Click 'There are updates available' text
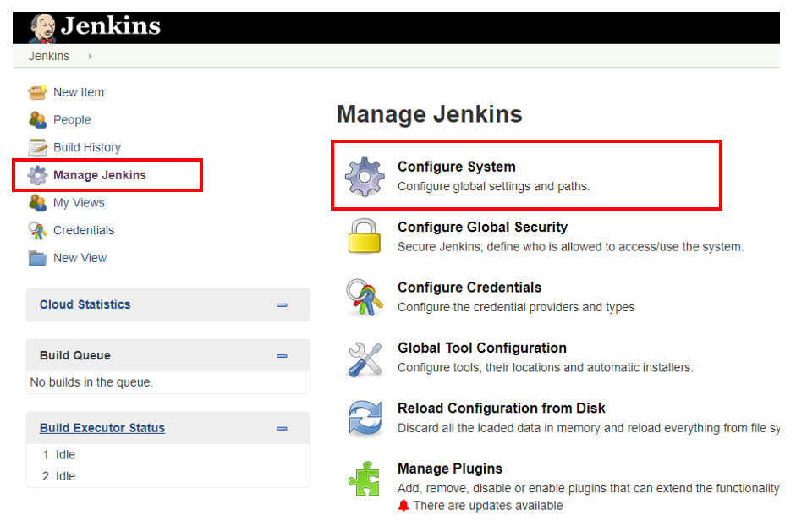Image resolution: width=807 pixels, height=532 pixels. [x=488, y=506]
